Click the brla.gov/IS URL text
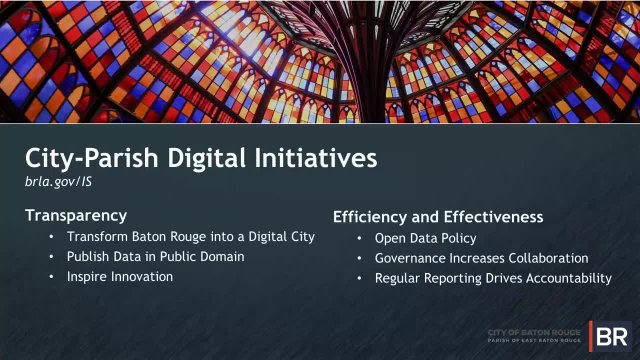This screenshot has width=640, height=360. click(58, 182)
